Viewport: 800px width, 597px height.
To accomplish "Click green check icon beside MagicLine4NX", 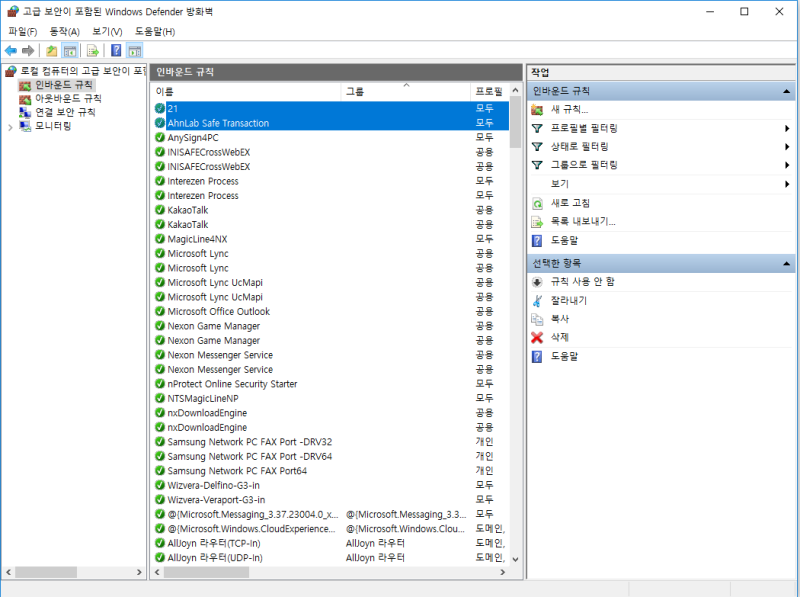I will pyautogui.click(x=160, y=239).
